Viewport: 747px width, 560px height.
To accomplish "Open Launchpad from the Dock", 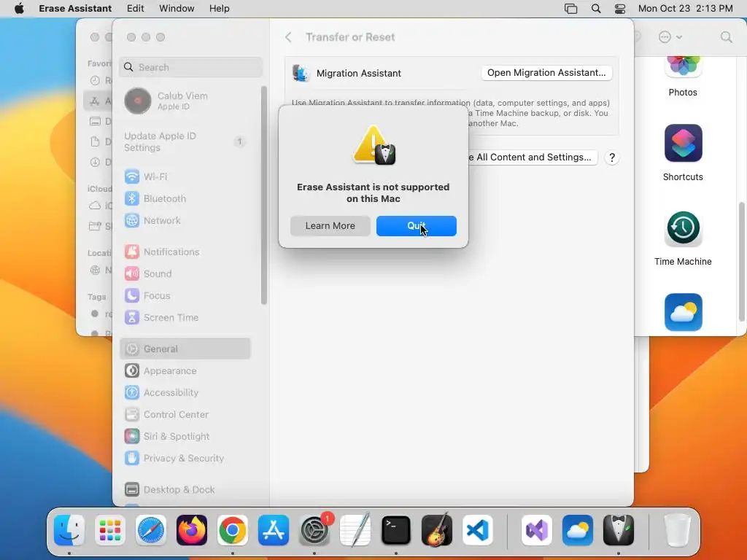I will [110, 530].
